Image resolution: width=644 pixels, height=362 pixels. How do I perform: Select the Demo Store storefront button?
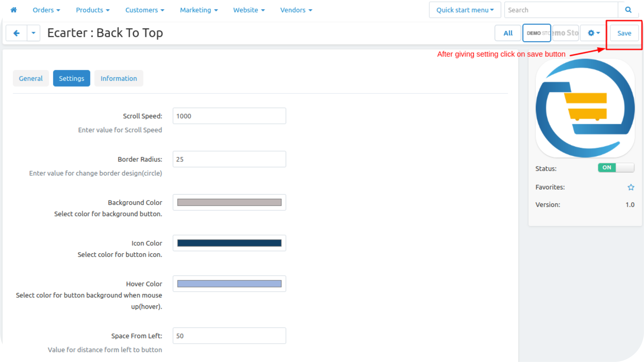pyautogui.click(x=536, y=33)
